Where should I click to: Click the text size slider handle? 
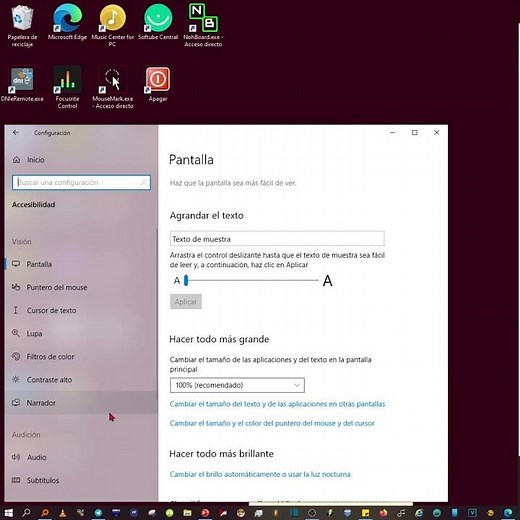tap(186, 280)
